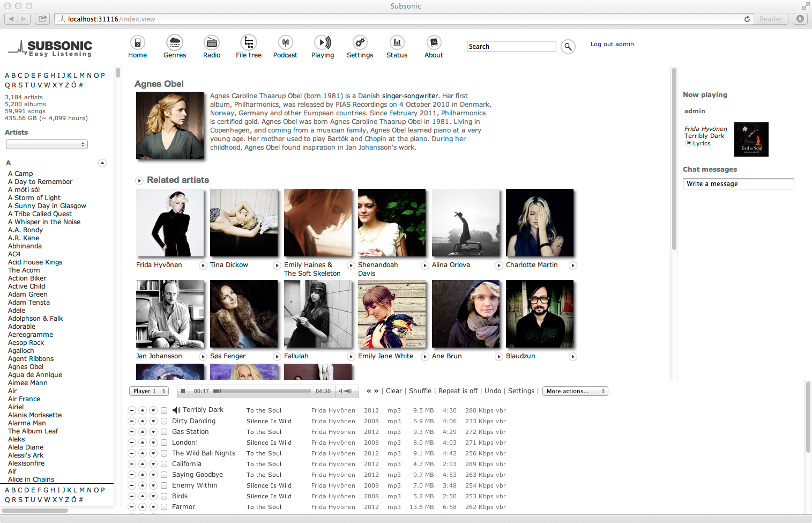
Task: Play Jan Johansson with arrow icon
Action: click(x=203, y=357)
